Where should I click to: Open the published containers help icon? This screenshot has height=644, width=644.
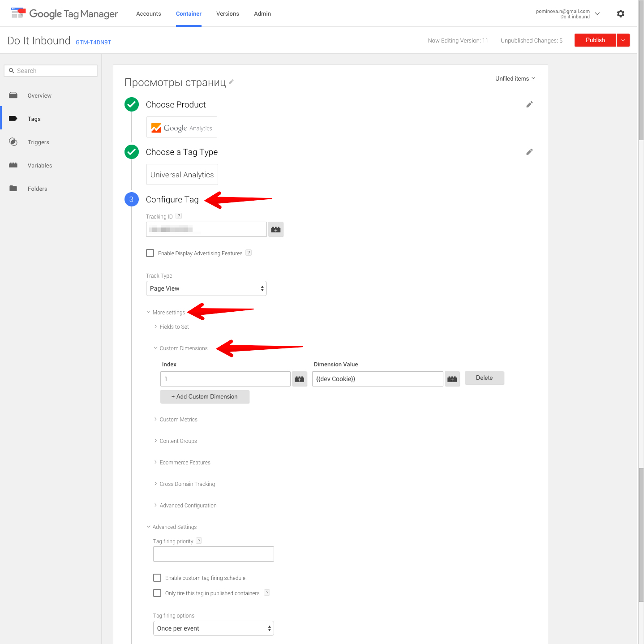coord(267,592)
